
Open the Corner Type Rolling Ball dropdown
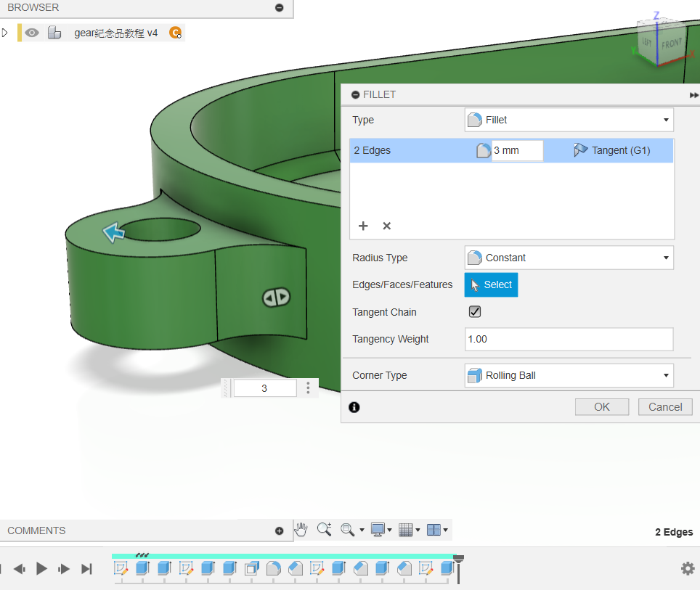tap(569, 375)
